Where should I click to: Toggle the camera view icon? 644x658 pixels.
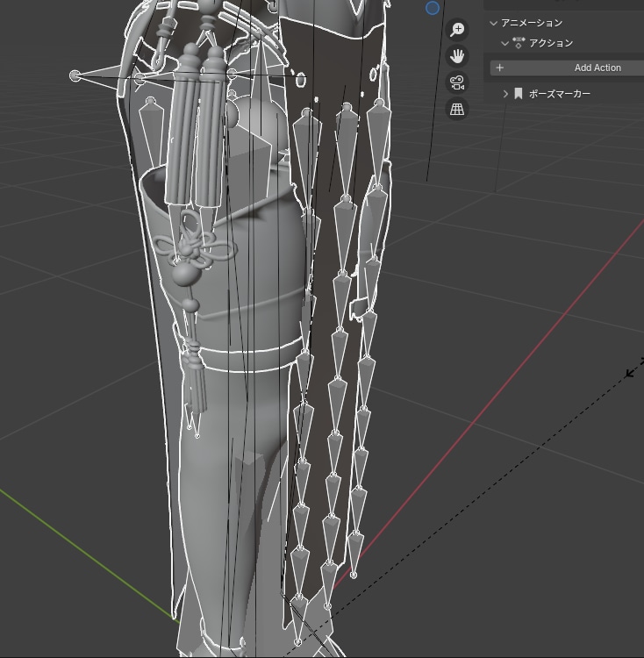click(x=457, y=82)
